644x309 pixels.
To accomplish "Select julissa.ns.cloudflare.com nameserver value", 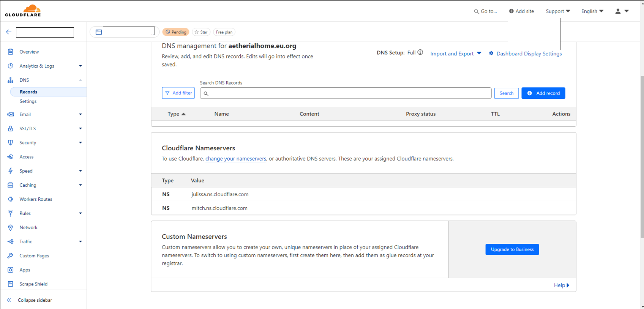I will tap(220, 194).
